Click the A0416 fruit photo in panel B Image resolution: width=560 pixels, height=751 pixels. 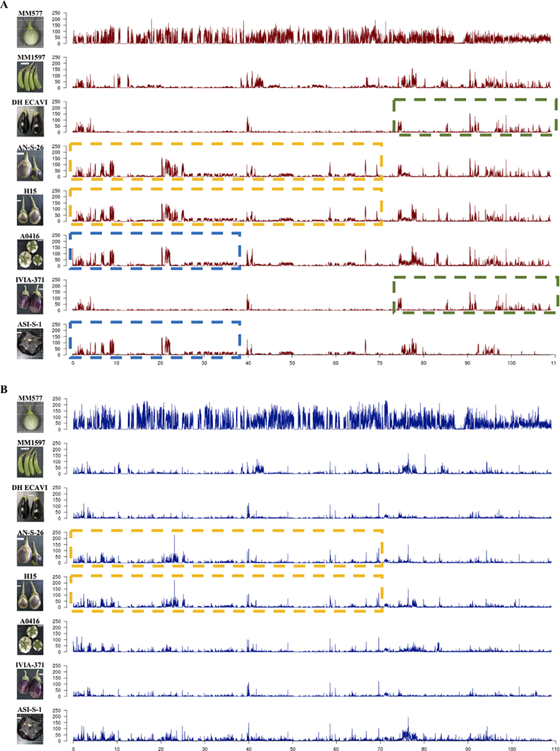tap(30, 640)
